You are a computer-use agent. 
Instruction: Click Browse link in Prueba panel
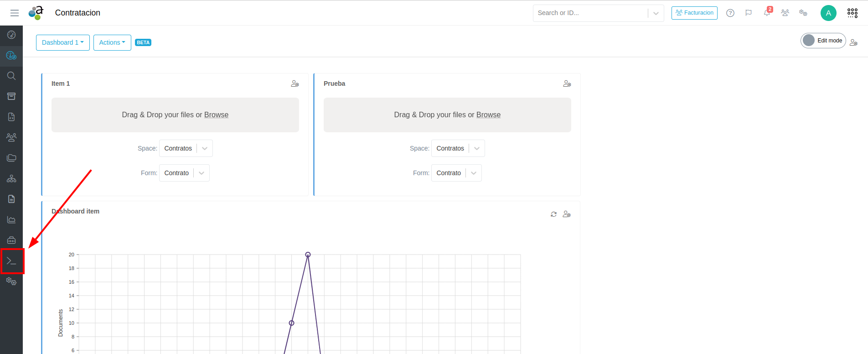pos(488,115)
